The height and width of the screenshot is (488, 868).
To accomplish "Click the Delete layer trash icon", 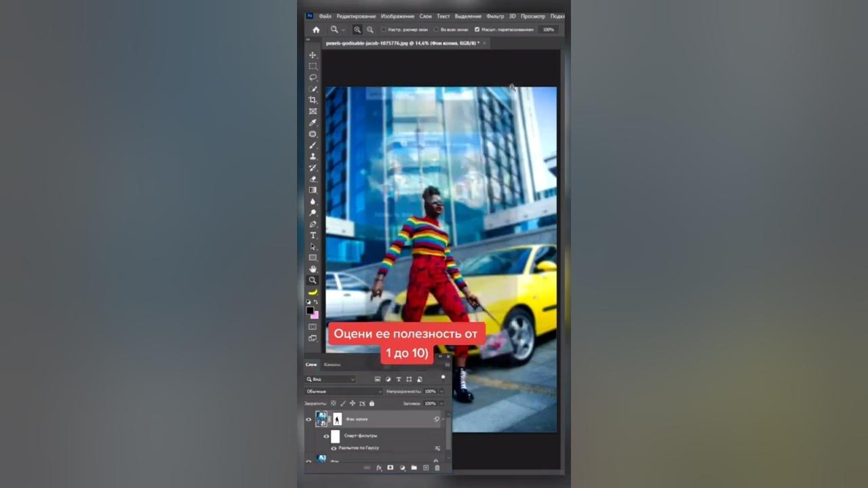I will [437, 468].
